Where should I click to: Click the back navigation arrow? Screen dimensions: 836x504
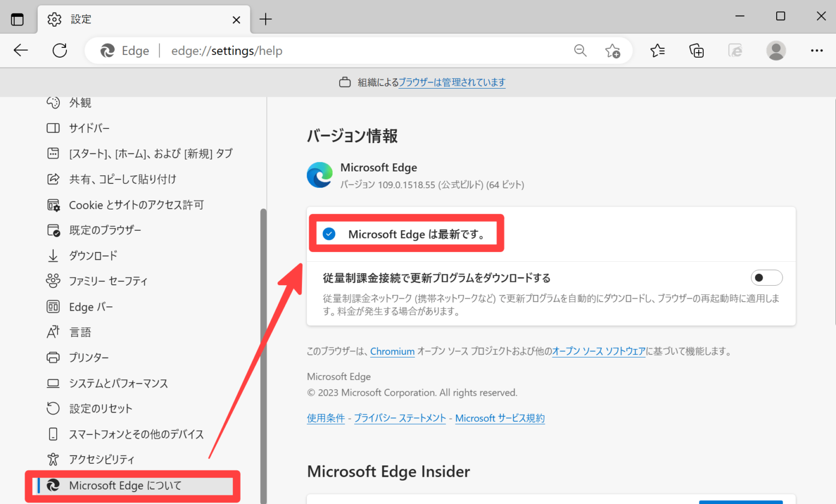tap(21, 50)
